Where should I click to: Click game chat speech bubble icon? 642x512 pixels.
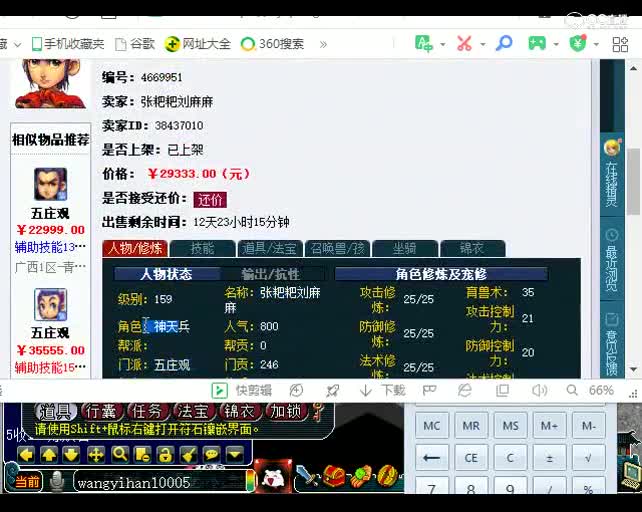click(x=211, y=455)
